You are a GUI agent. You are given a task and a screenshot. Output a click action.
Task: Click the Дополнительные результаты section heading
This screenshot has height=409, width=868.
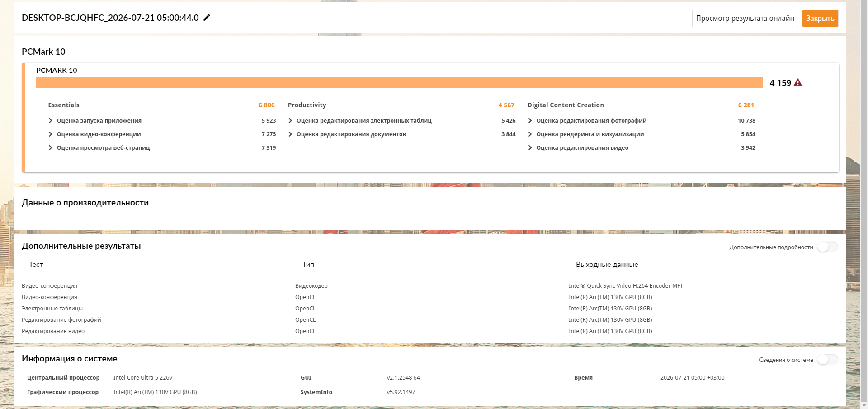[x=81, y=246]
